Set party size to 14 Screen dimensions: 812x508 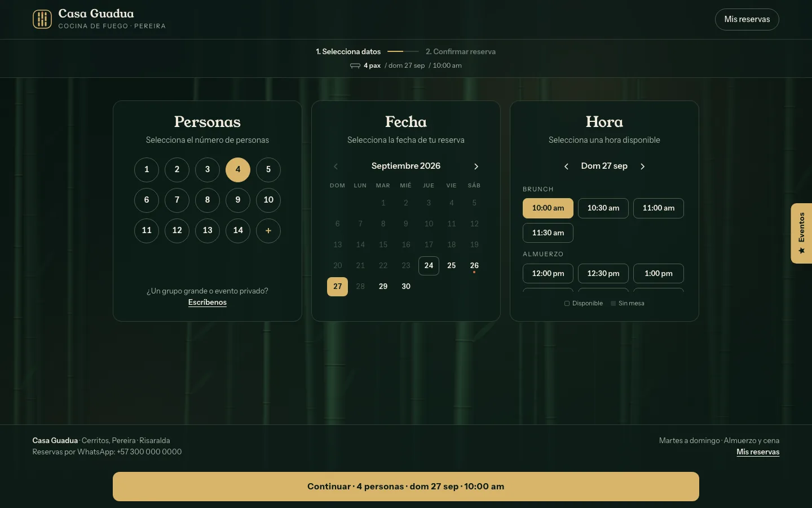coord(238,230)
